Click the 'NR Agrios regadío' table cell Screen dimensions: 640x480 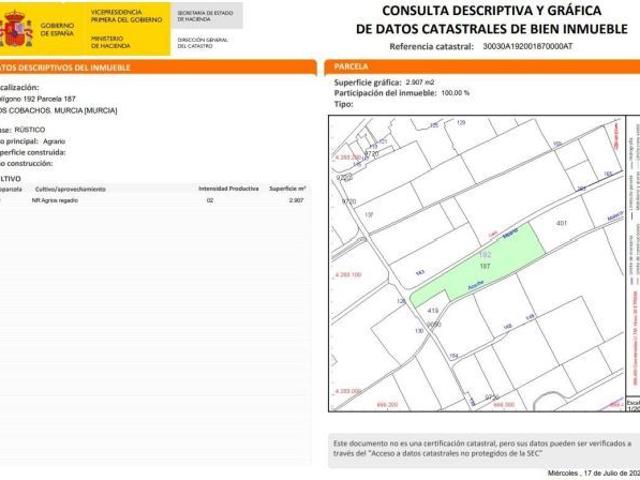[55, 200]
